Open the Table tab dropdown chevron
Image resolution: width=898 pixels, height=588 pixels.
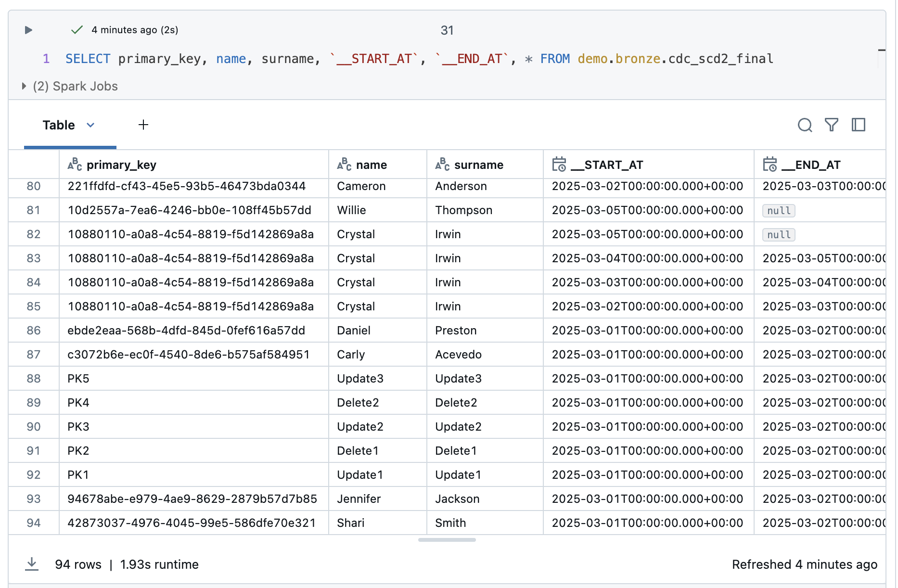click(x=90, y=125)
